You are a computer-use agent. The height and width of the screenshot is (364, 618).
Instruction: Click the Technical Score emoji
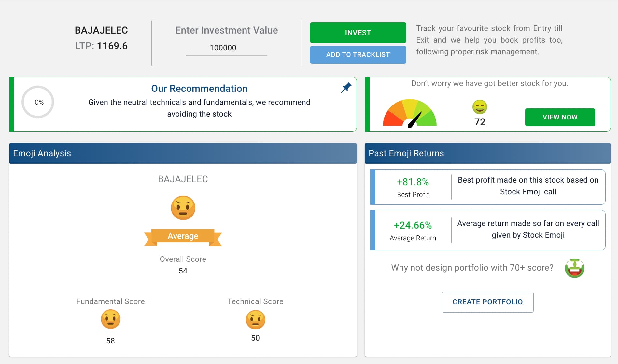256,320
